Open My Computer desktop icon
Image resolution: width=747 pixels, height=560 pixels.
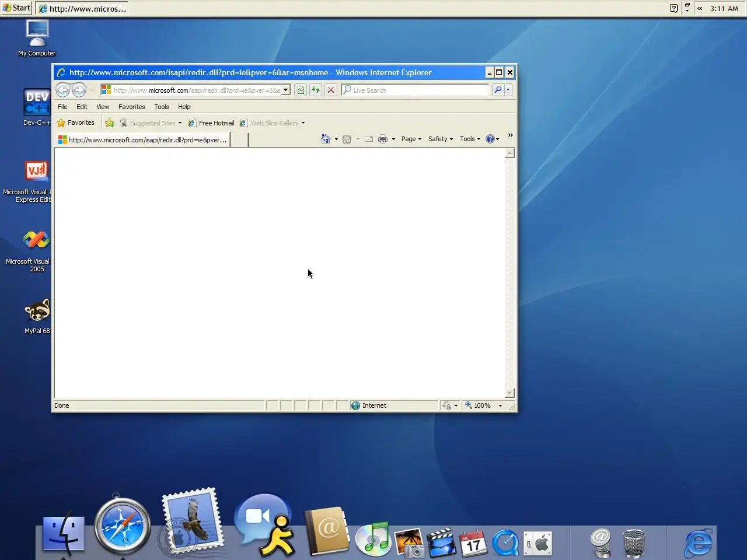coord(37,38)
